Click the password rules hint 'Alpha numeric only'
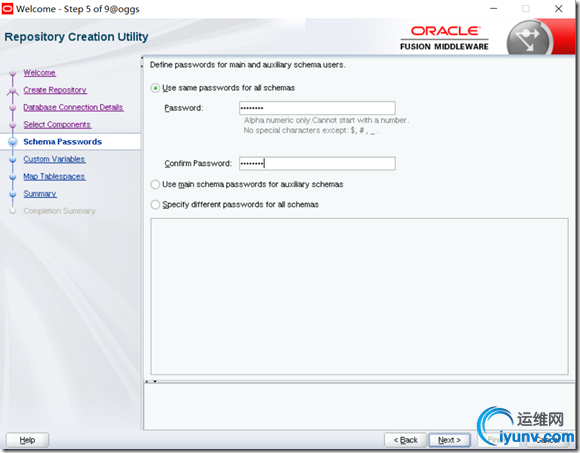The height and width of the screenshot is (453, 580). point(326,120)
